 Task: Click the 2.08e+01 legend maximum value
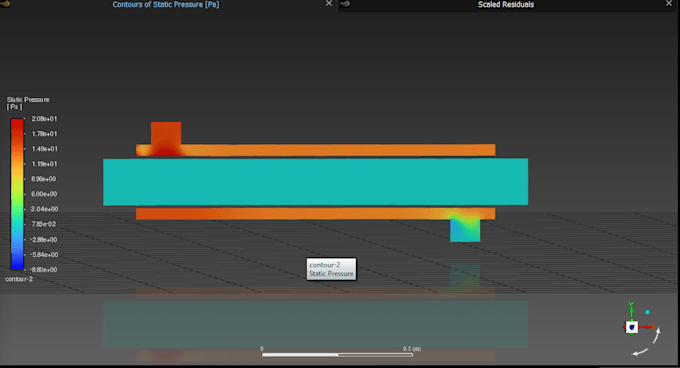44,119
